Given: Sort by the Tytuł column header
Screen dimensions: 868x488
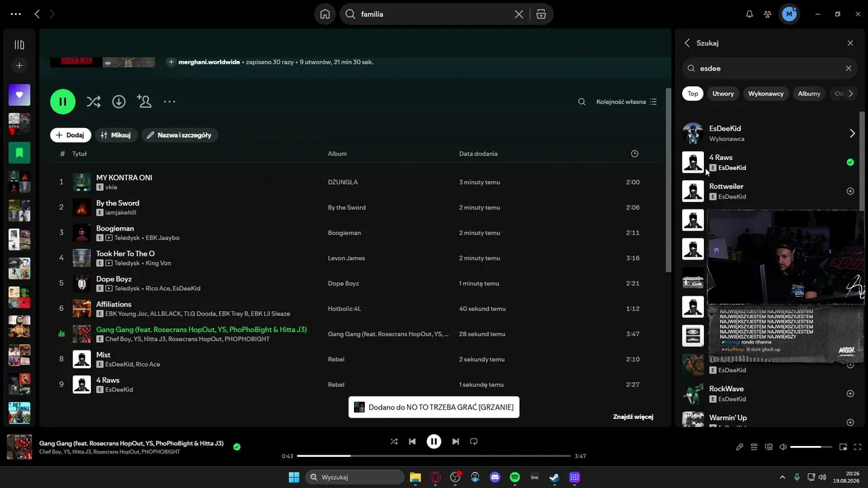Looking at the screenshot, I should pos(79,154).
